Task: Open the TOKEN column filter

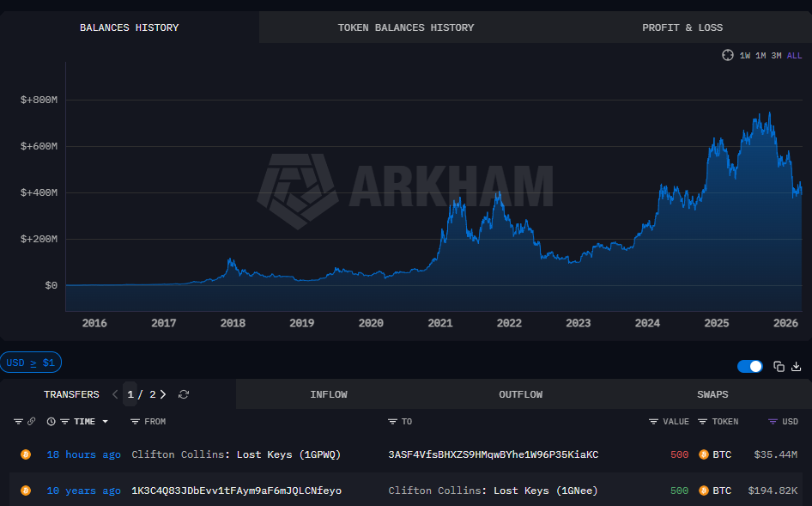Action: 702,422
